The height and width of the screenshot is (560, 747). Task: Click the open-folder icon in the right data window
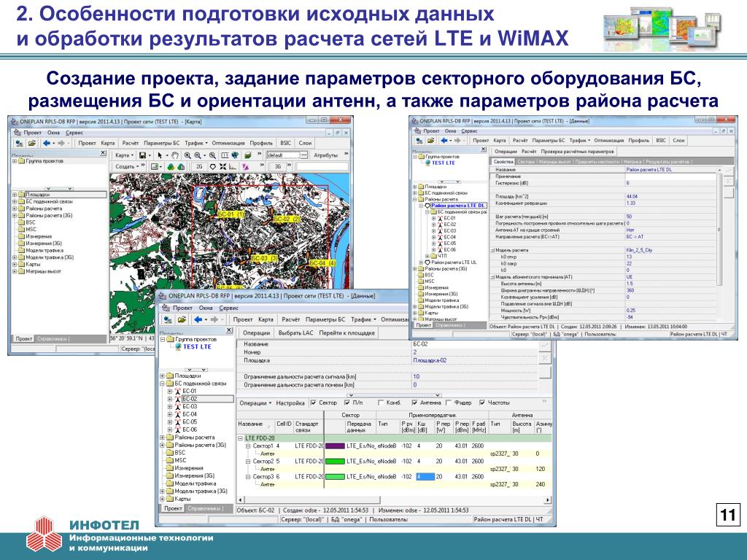[430, 141]
